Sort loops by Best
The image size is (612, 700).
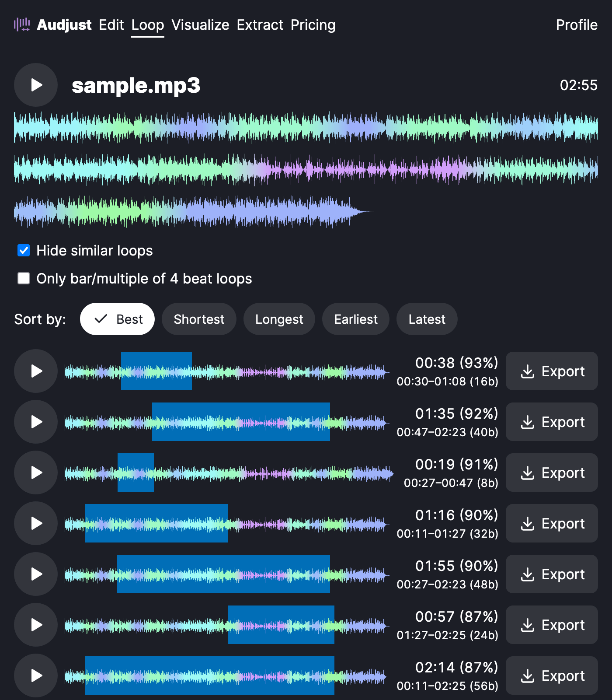point(117,319)
